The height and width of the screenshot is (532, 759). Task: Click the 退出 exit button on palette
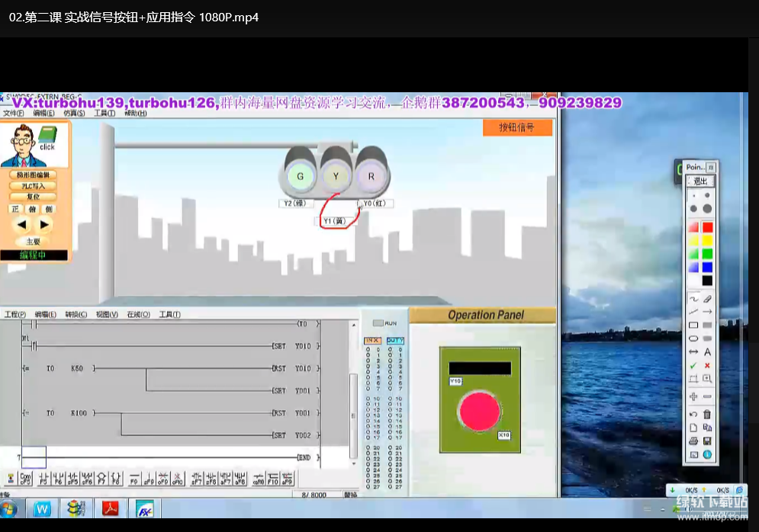699,181
